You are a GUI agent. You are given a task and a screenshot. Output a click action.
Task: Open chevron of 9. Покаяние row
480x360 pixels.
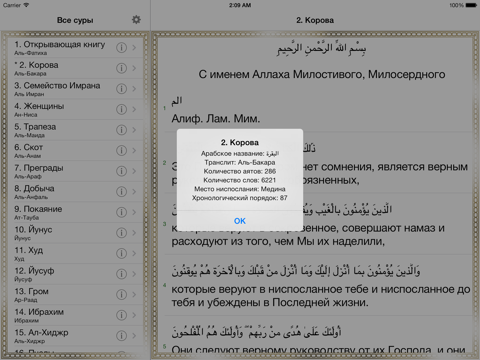[x=134, y=212]
